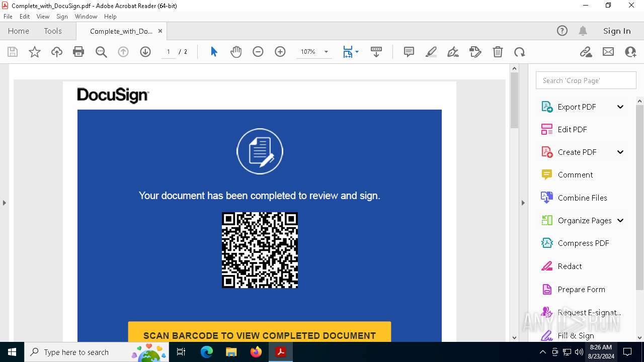Image resolution: width=644 pixels, height=362 pixels.
Task: Open the Help question mark
Action: pyautogui.click(x=562, y=31)
